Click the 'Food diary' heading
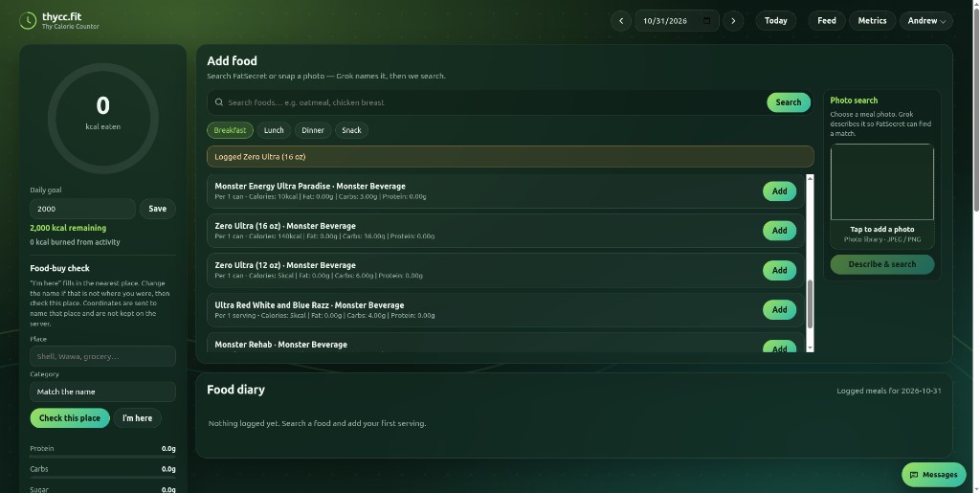 tap(235, 390)
